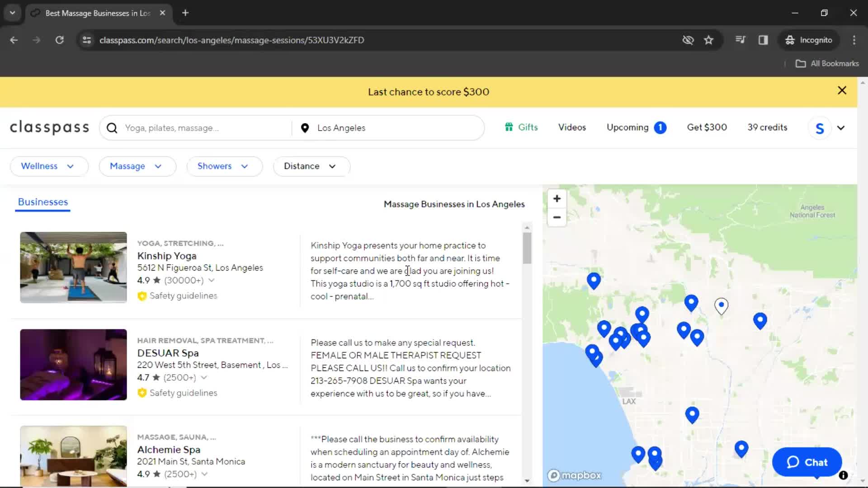Click DESUAR Spa Safety guidelines text
The height and width of the screenshot is (488, 868).
point(183,393)
